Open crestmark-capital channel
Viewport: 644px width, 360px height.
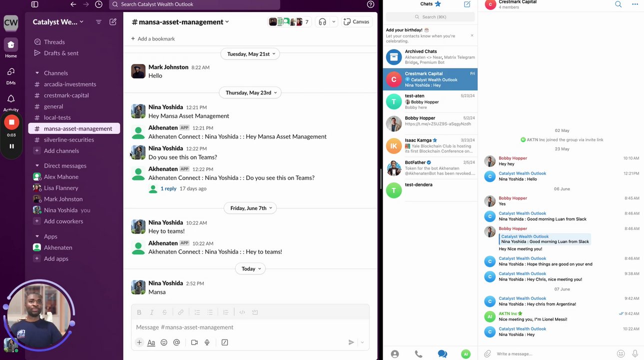66,95
